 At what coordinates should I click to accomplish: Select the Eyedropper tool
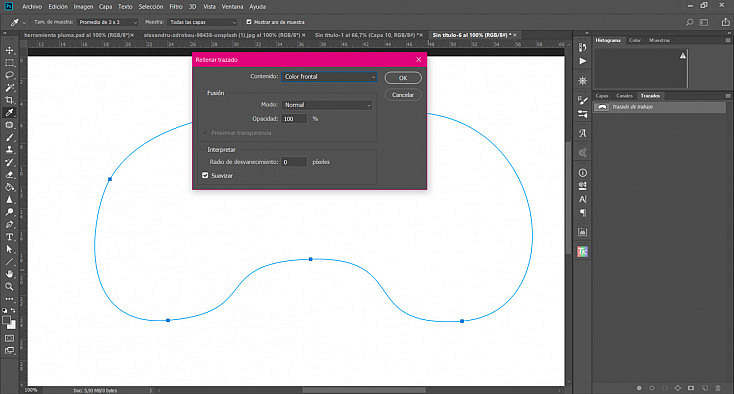pos(9,112)
